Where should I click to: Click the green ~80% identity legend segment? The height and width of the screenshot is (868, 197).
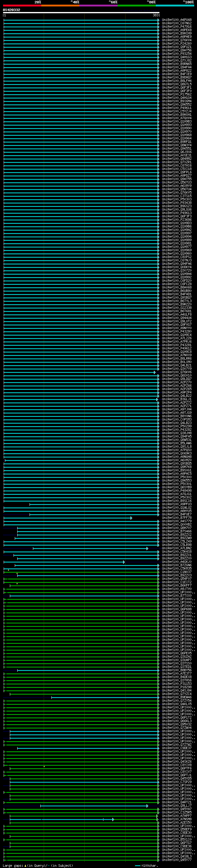(x=137, y=6)
